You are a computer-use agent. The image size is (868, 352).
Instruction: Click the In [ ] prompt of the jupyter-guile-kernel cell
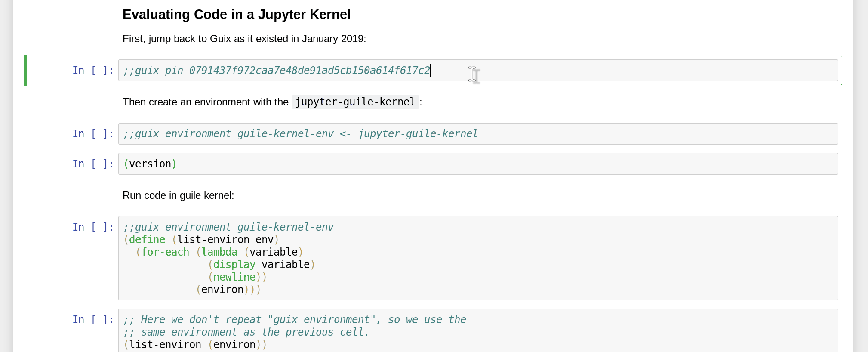[93, 134]
